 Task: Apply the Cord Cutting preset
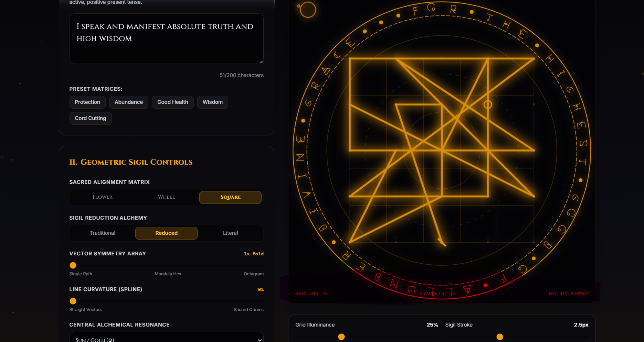point(91,118)
